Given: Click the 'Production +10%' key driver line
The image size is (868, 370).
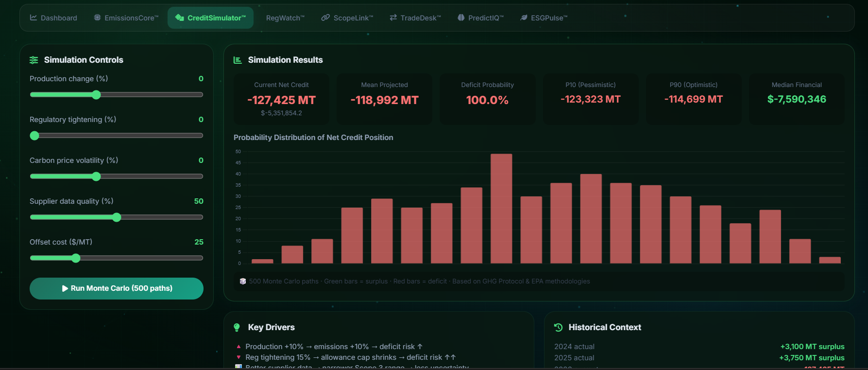Looking at the screenshot, I should [x=334, y=347].
